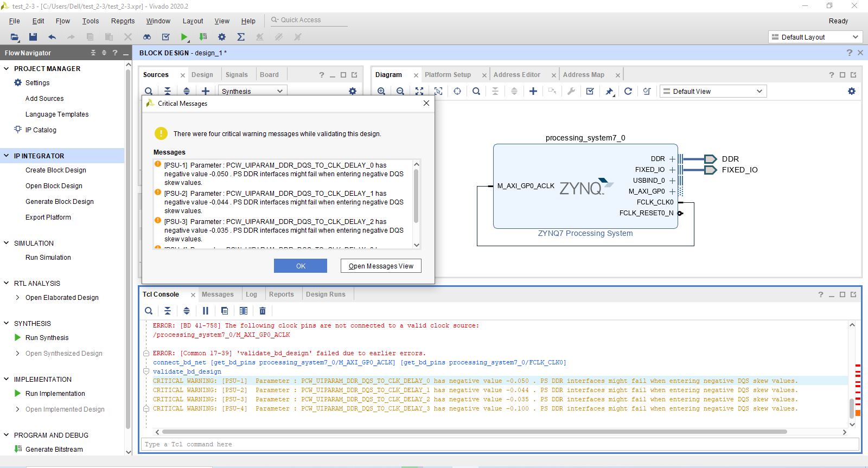This screenshot has width=868, height=468.
Task: Select the processing_system7_0 Zynq block
Action: 585,186
